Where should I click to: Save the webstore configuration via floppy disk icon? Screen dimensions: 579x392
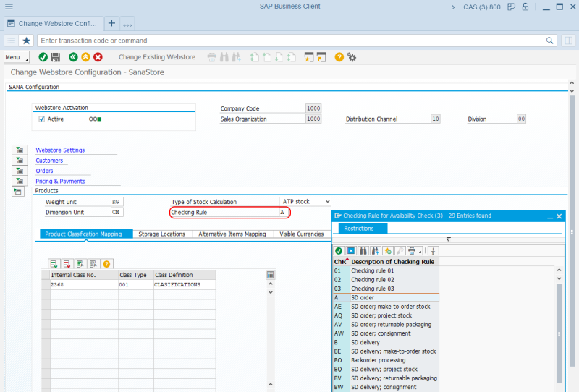[56, 57]
